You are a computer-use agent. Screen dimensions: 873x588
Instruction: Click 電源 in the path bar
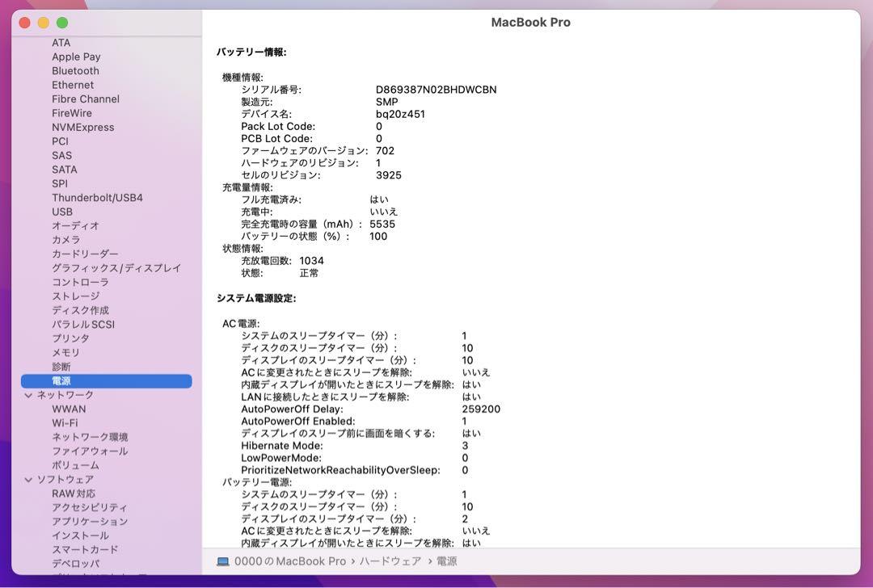[446, 561]
